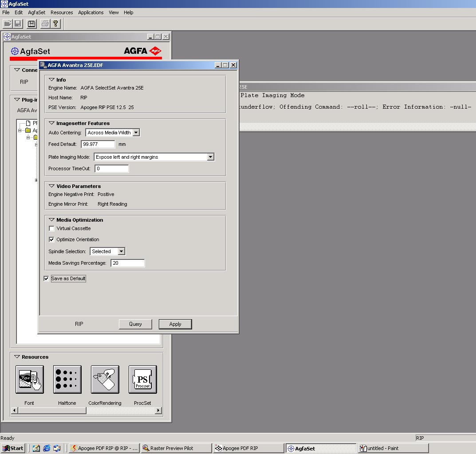476x454 pixels.
Task: Click the inner AgfaSet window title icon
Action: [x=7, y=37]
